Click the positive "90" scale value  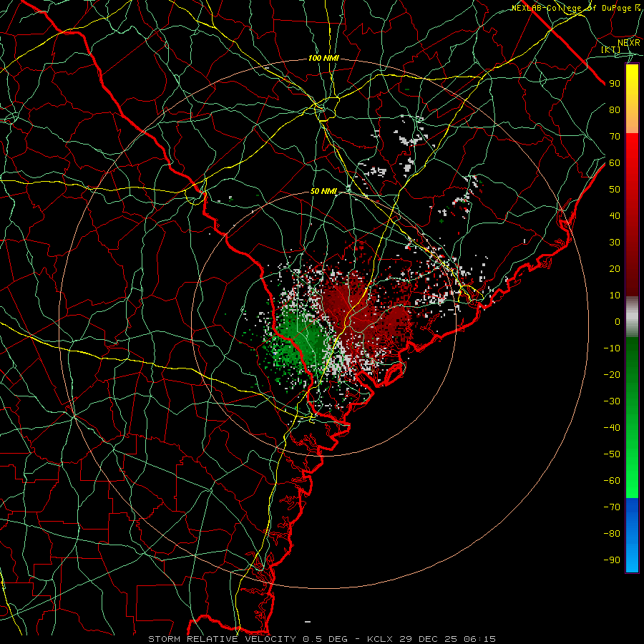click(615, 84)
